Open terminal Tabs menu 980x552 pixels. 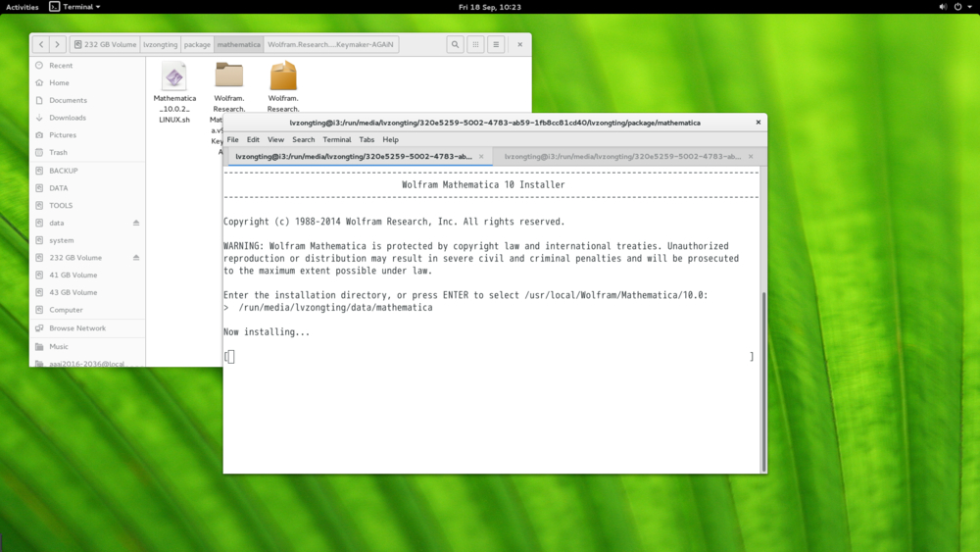tap(367, 139)
